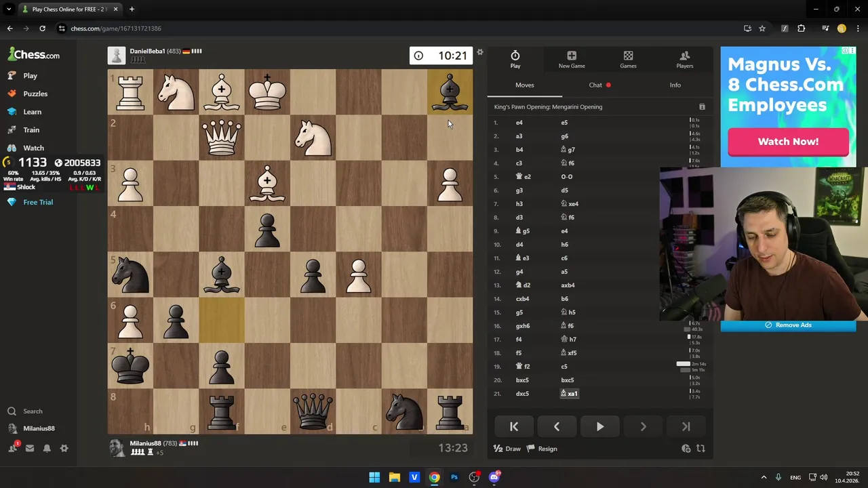Open the Players tab

coord(684,59)
